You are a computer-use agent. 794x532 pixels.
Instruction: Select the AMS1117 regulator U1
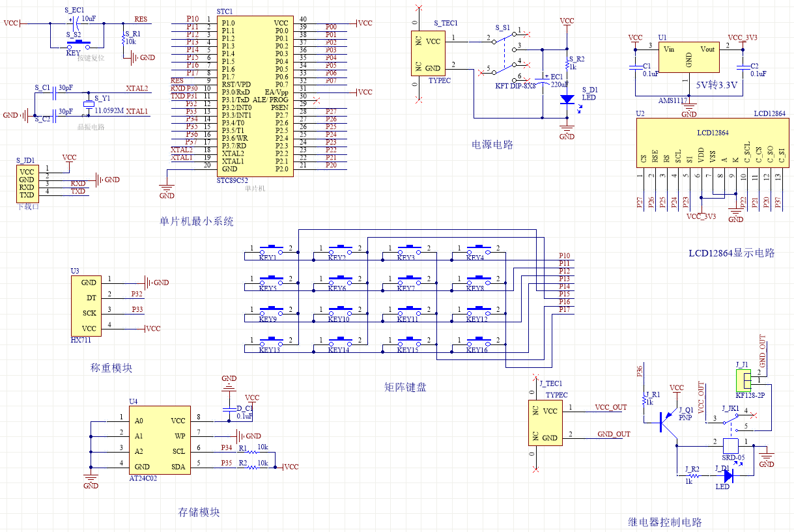pyautogui.click(x=689, y=58)
